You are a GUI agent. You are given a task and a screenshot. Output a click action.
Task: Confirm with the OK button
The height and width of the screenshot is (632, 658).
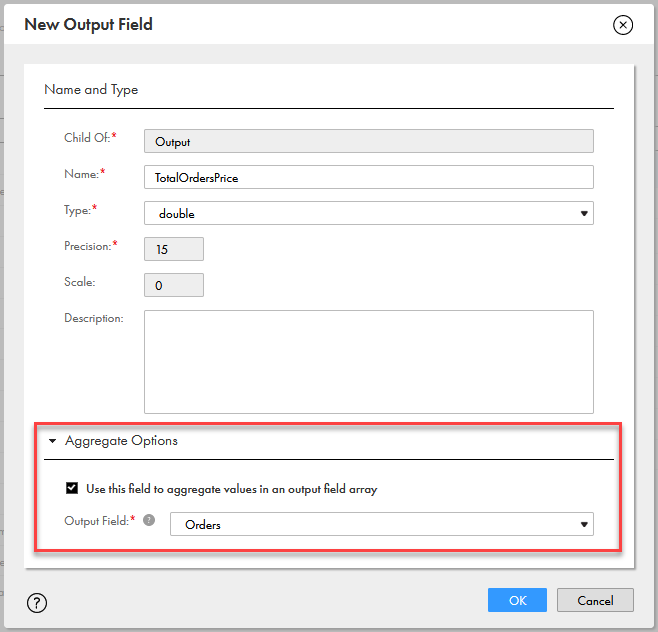tap(517, 600)
